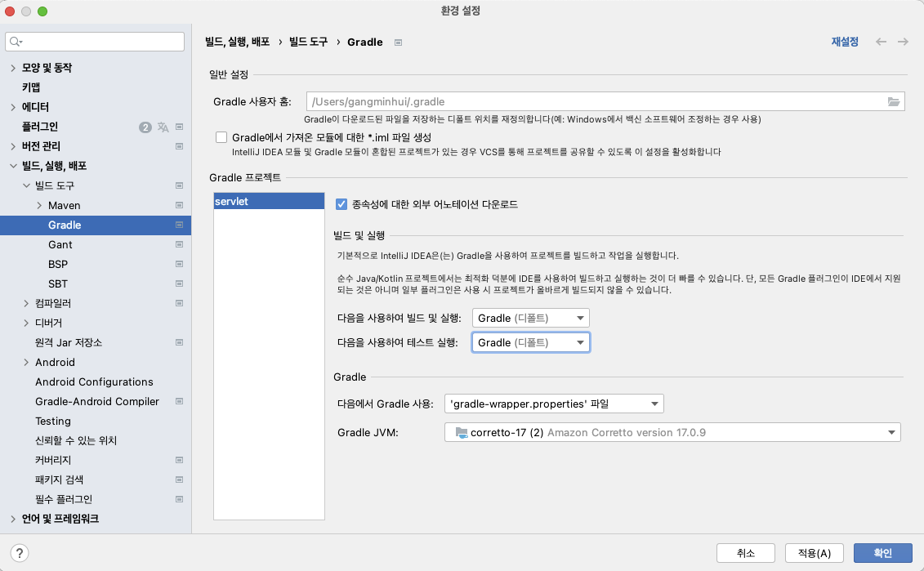Expand the Maven node
Screen dimensions: 924x571
tap(39, 205)
